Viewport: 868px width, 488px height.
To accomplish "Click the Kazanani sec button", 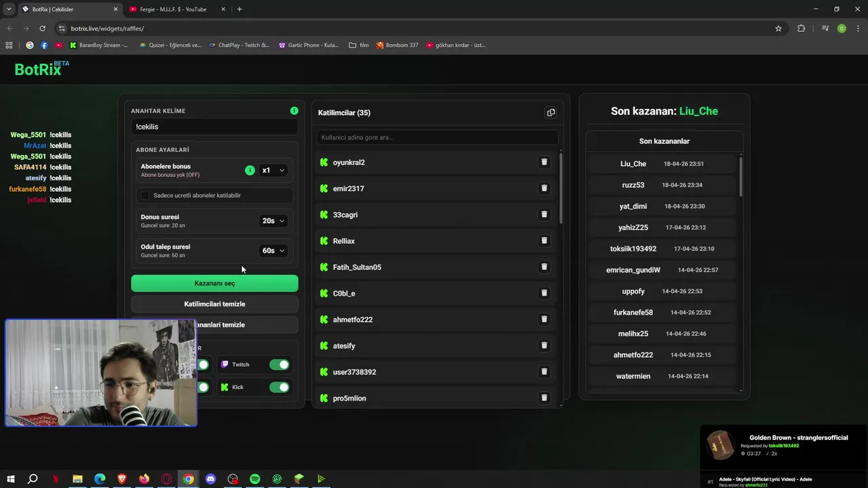I will point(214,283).
